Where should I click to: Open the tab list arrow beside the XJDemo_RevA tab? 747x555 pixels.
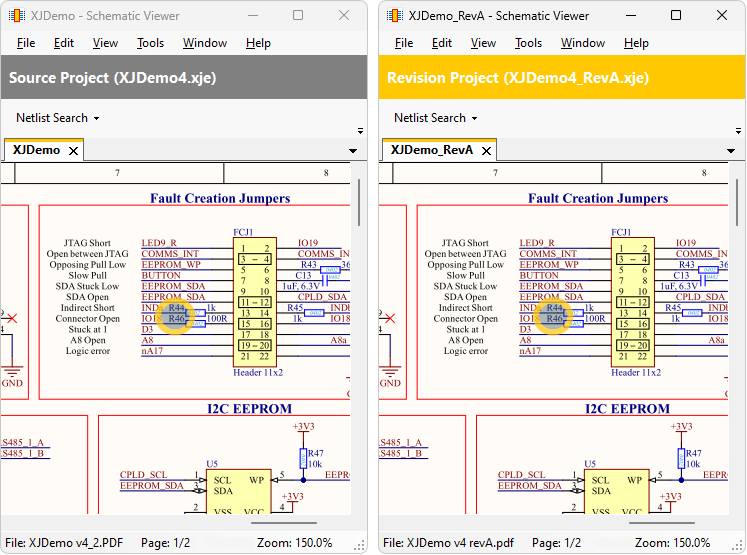click(x=731, y=151)
